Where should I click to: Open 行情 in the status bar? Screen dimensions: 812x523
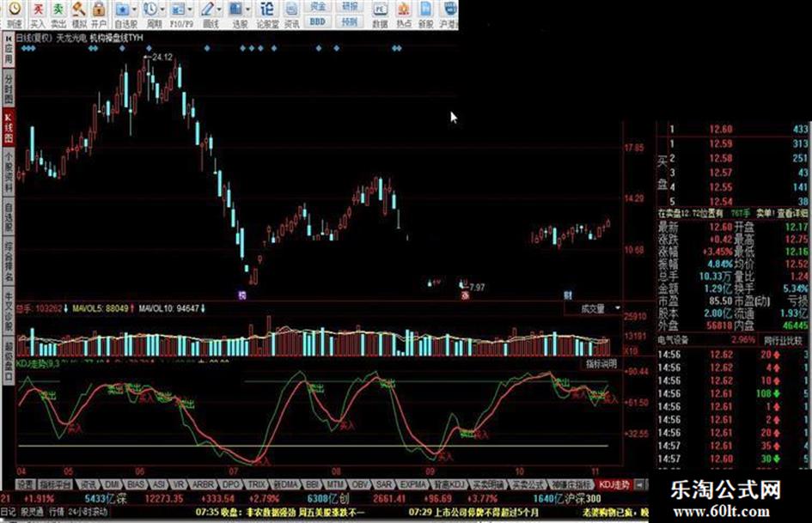(x=56, y=513)
